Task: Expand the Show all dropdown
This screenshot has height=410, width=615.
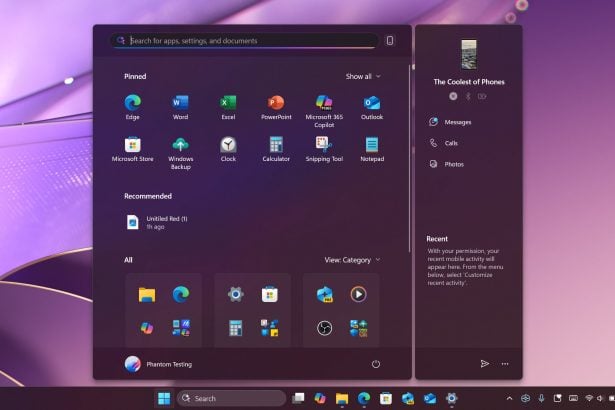Action: [363, 77]
